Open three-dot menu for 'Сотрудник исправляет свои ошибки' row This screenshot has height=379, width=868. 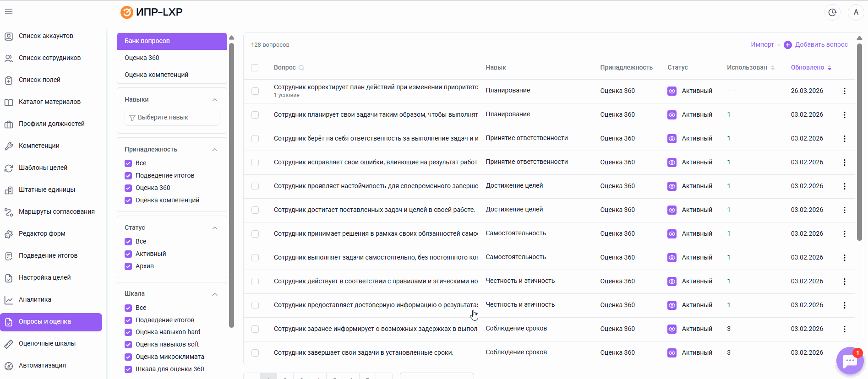[x=845, y=162]
